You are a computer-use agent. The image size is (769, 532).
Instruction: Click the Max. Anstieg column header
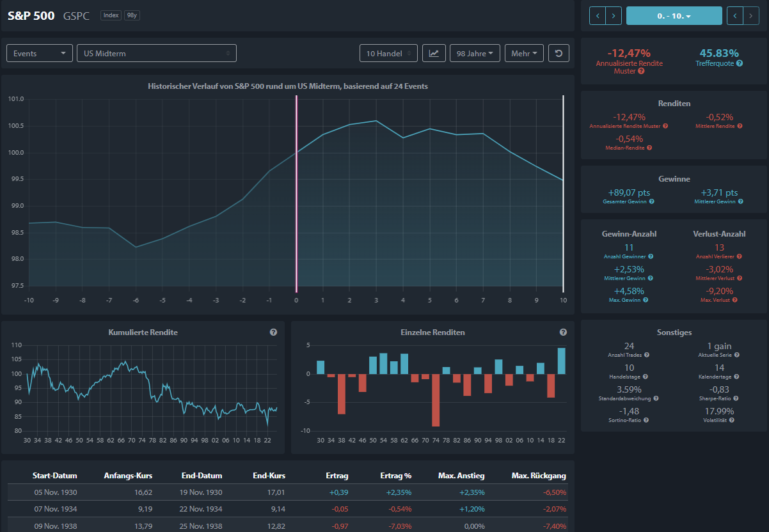click(x=463, y=476)
